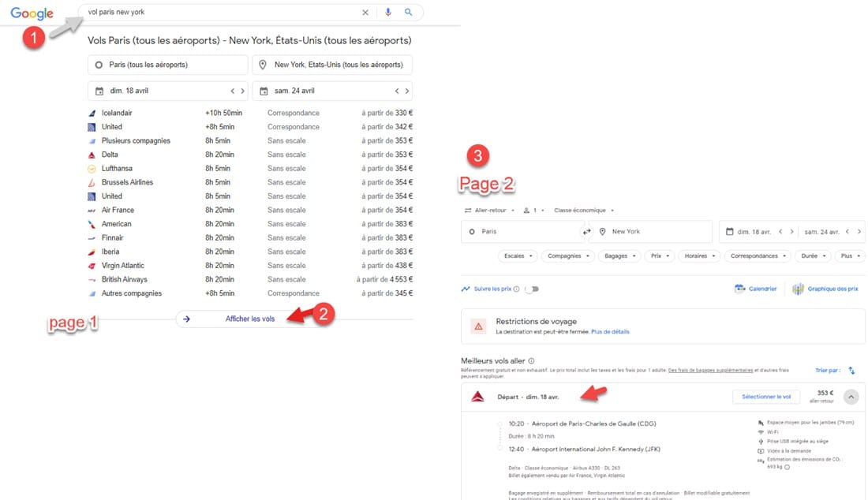Click the Google logo
Screen dimensions: 868x500
point(32,13)
